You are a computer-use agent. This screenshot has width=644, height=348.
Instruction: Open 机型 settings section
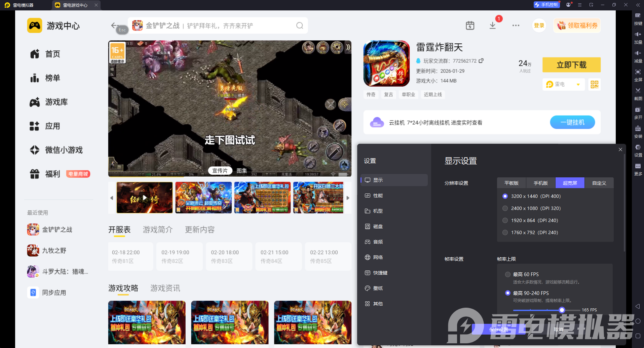point(394,211)
